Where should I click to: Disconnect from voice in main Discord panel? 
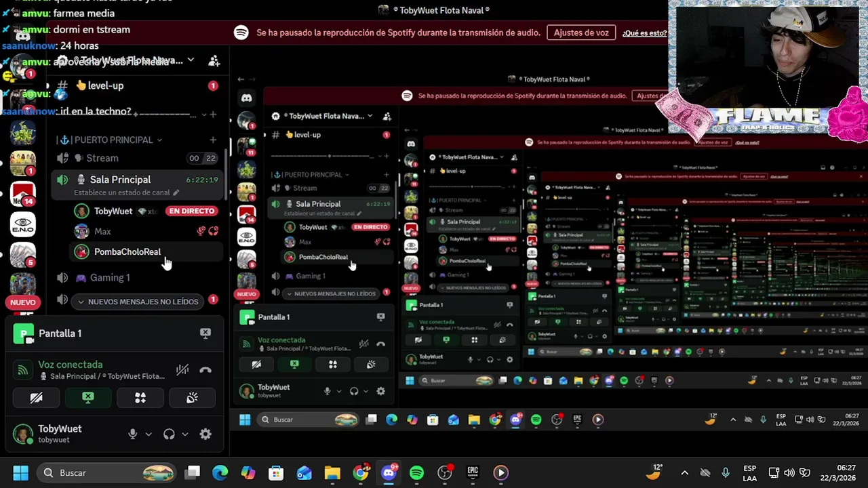point(205,370)
